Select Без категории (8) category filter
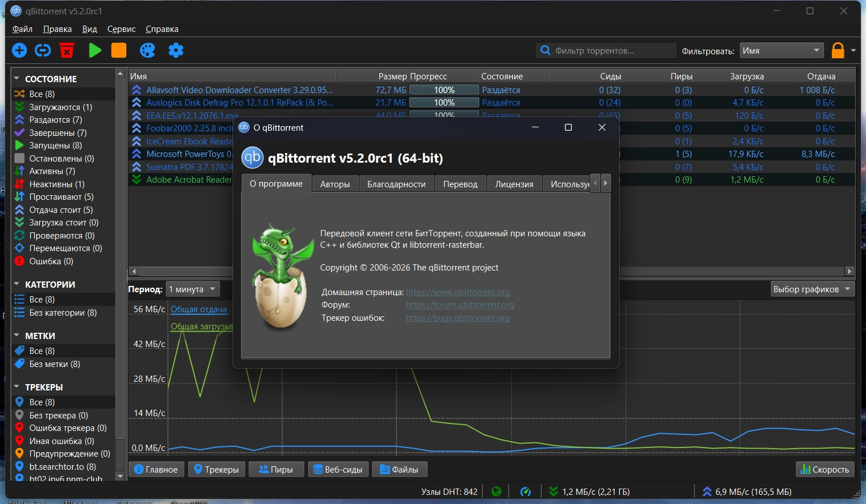This screenshot has width=866, height=504. point(63,313)
